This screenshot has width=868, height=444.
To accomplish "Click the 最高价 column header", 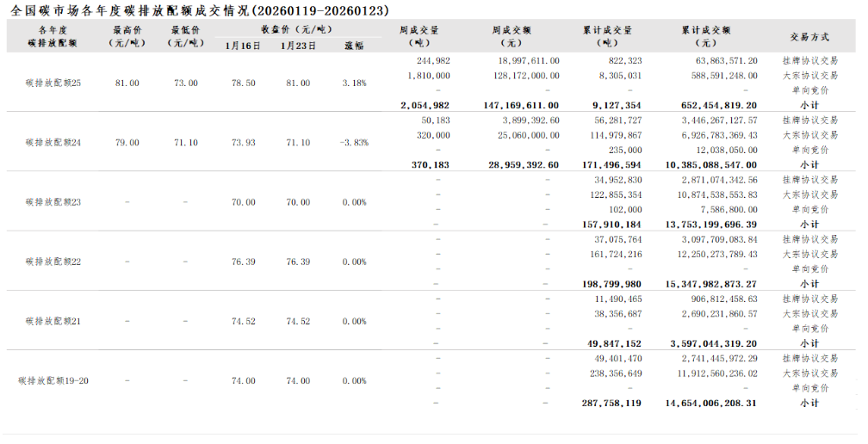I will point(127,36).
